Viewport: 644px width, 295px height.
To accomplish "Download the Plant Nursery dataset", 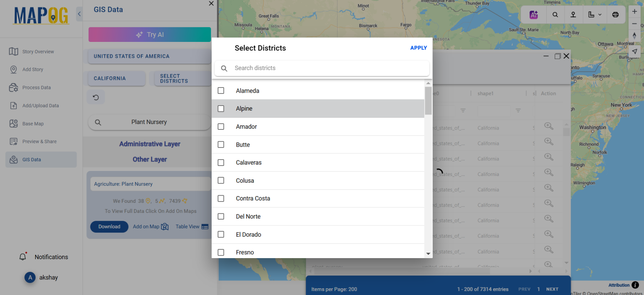I will [x=109, y=226].
